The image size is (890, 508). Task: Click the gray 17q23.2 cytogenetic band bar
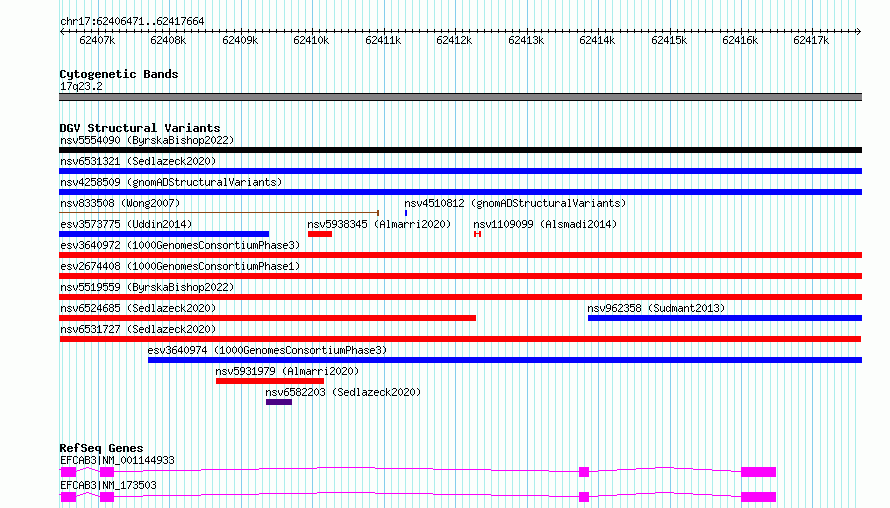pos(460,97)
